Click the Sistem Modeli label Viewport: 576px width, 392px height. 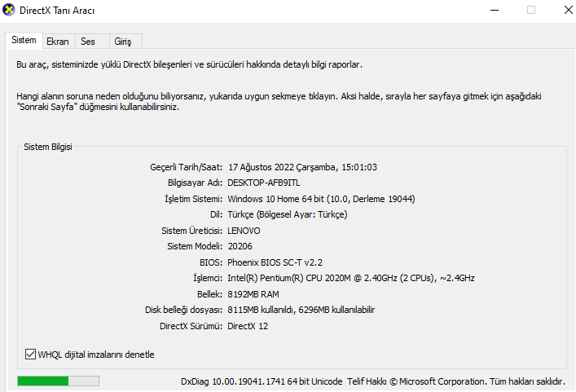click(195, 246)
